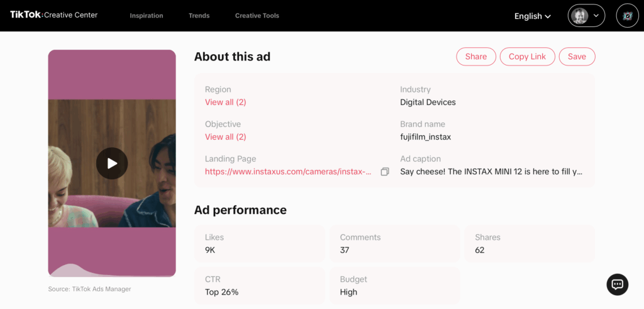Click the Likes 9K card
This screenshot has width=644, height=309.
point(259,244)
